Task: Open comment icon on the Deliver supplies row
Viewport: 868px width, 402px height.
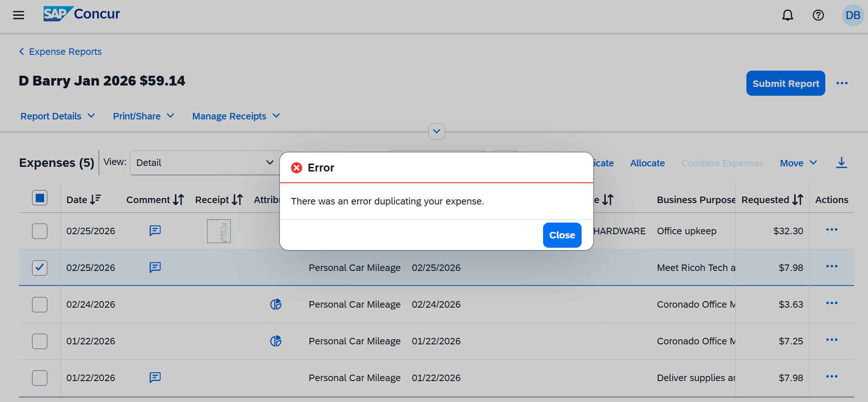Action: click(x=155, y=377)
